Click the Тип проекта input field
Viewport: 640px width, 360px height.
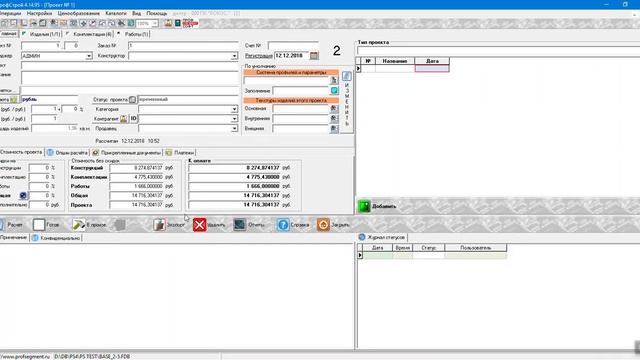[x=498, y=51]
